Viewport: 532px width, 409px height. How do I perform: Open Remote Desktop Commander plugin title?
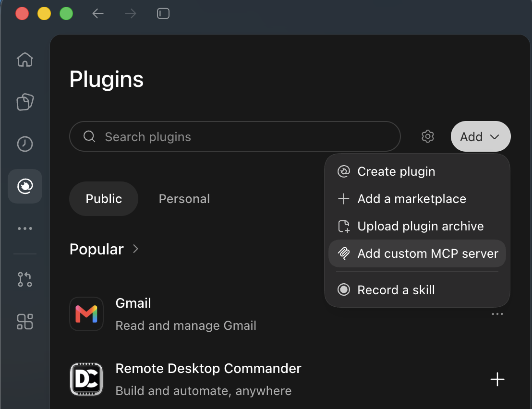pyautogui.click(x=208, y=369)
